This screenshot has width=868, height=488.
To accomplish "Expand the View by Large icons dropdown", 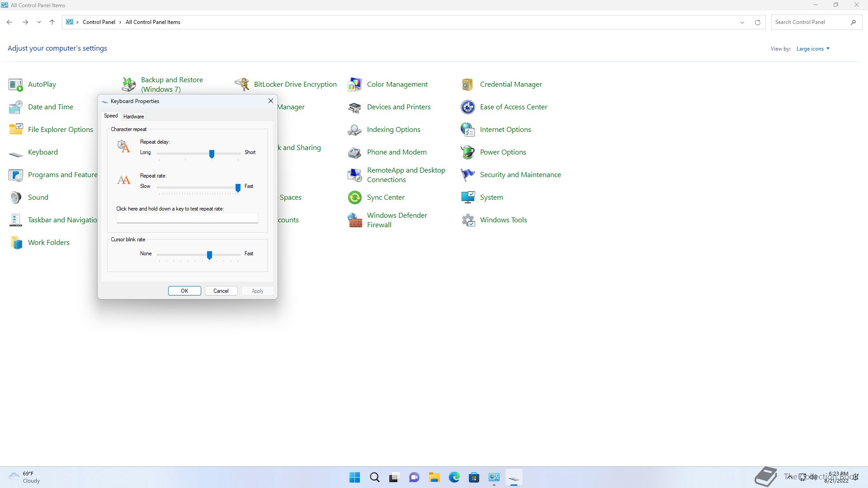I will [x=813, y=49].
